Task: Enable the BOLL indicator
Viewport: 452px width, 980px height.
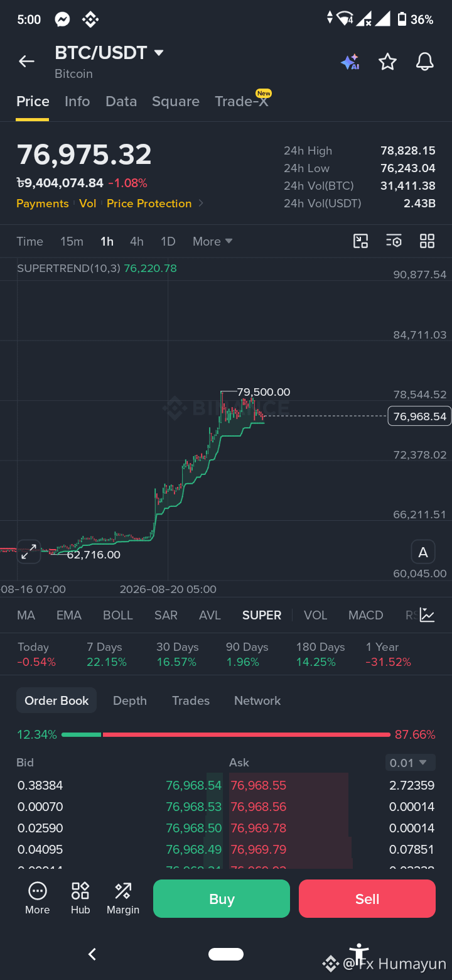Action: click(x=118, y=615)
